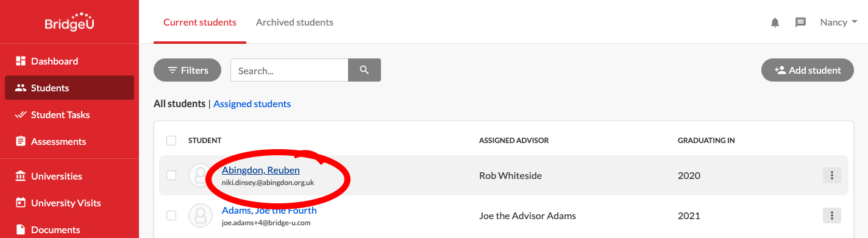Check the box for Abingdon, Reuben

point(171,175)
